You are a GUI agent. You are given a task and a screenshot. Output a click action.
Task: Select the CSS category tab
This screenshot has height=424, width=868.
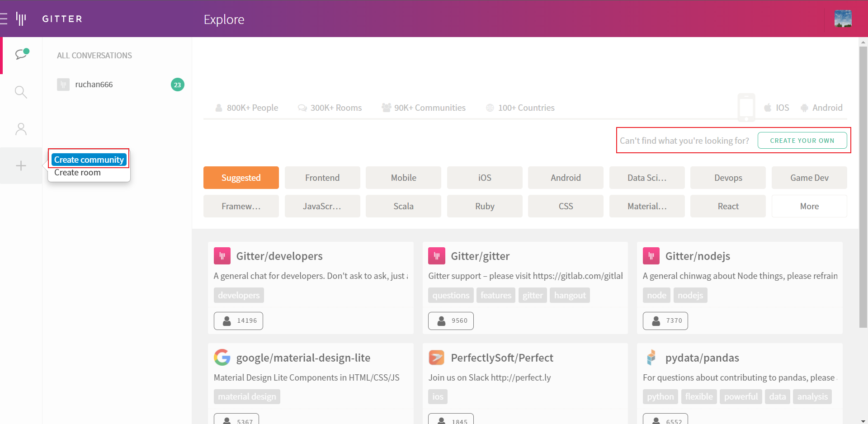(x=566, y=206)
